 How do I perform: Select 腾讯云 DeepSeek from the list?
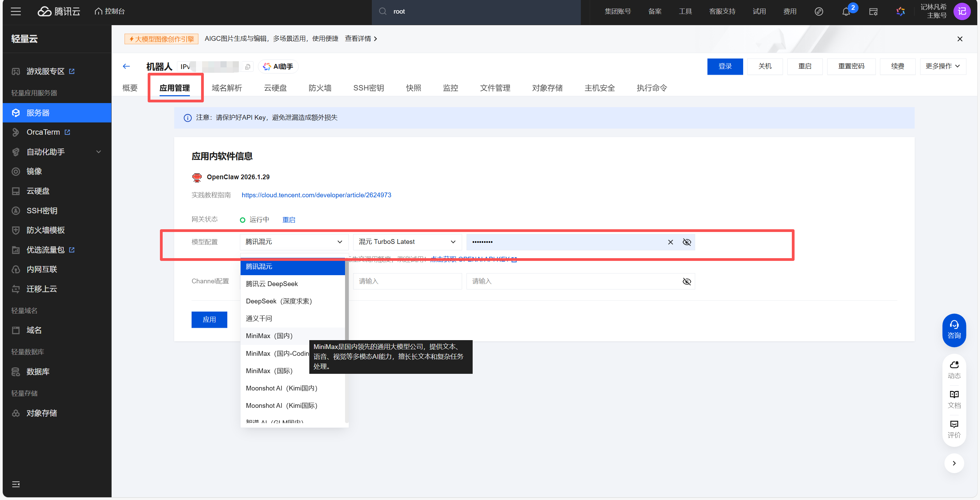coord(272,284)
